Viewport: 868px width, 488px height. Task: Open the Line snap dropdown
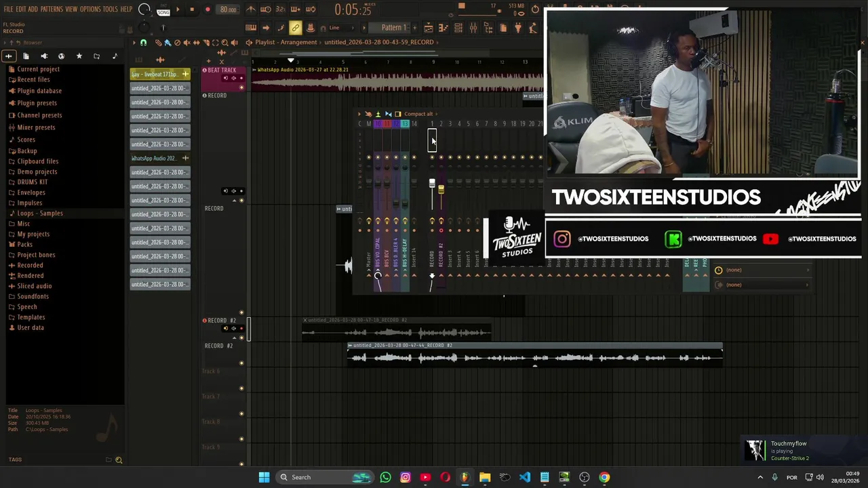(340, 28)
